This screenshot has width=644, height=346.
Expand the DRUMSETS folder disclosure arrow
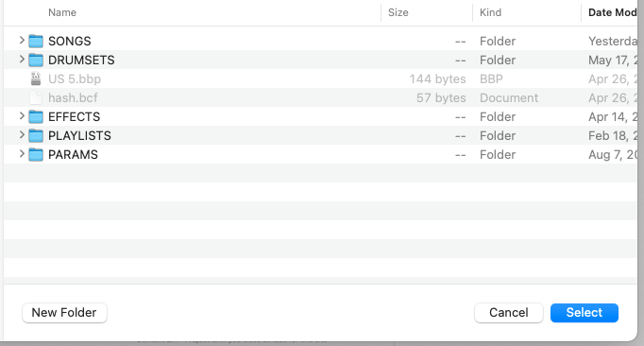(x=22, y=60)
